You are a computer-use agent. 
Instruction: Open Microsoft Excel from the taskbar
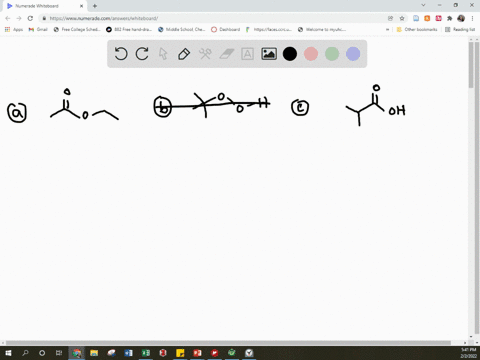click(x=146, y=353)
